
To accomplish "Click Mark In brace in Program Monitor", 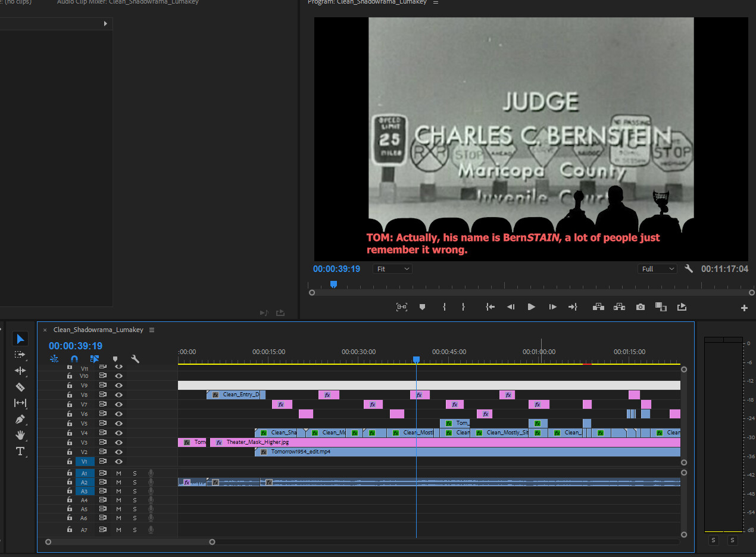I will click(x=443, y=307).
